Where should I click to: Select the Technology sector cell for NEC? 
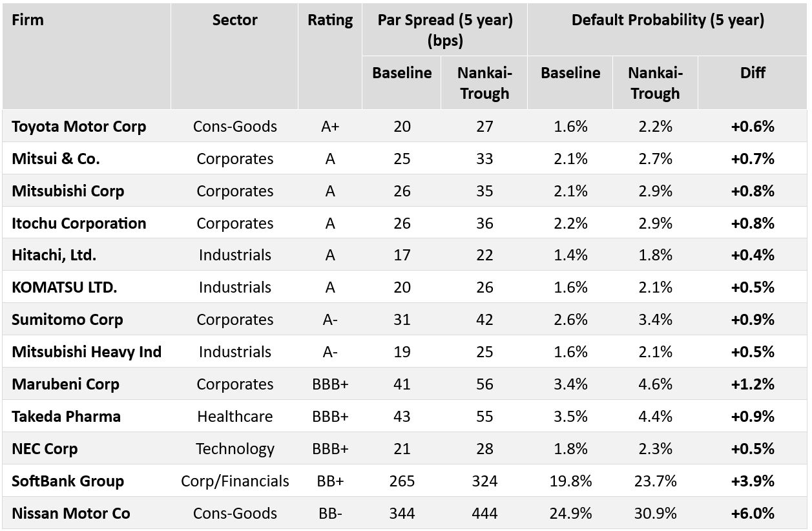234,449
